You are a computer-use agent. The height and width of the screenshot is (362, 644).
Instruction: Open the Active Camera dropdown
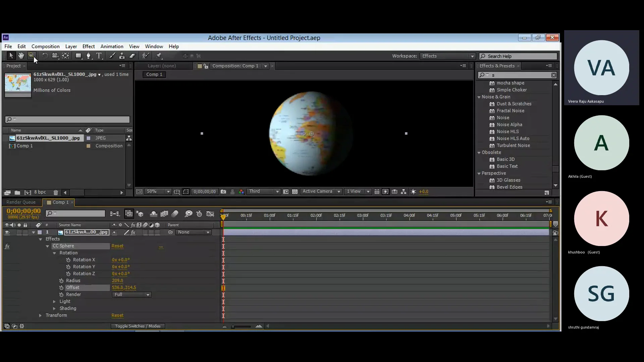click(x=321, y=192)
